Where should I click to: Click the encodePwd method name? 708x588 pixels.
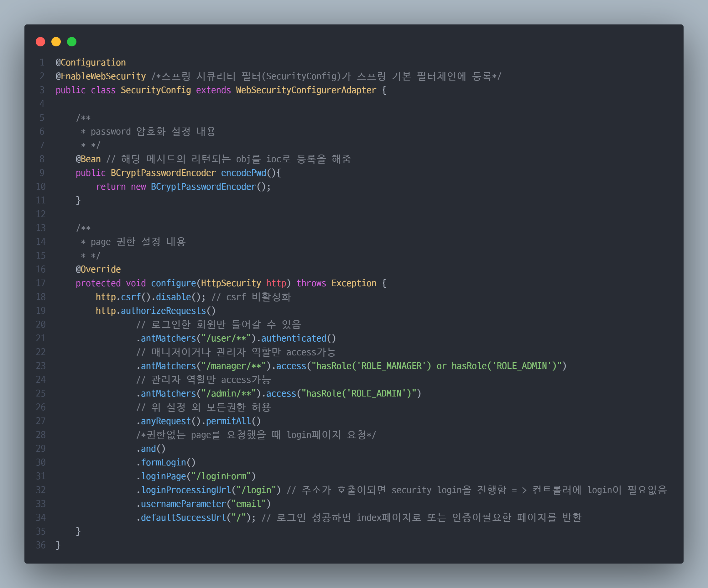243,173
